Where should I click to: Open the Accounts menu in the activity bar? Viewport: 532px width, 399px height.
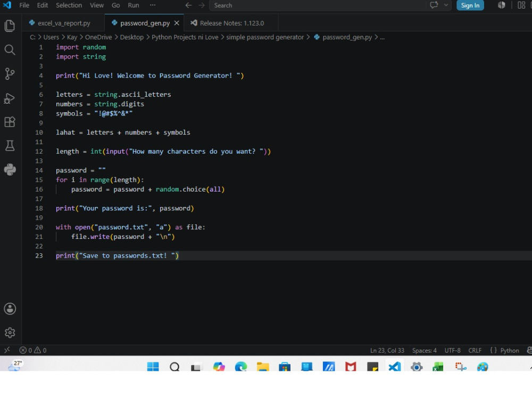(x=10, y=309)
